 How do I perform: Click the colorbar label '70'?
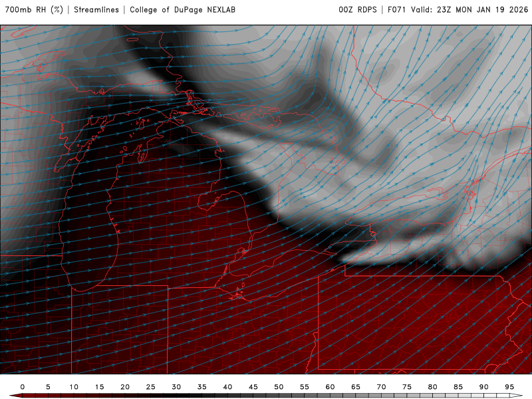381,387
